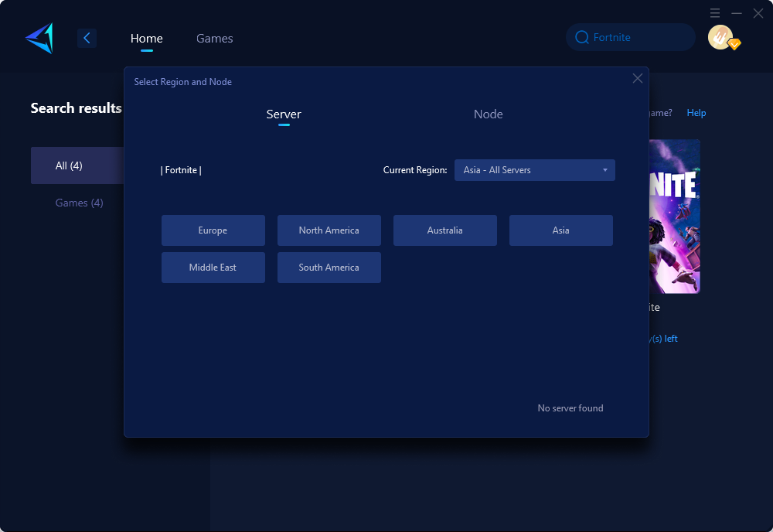773x532 pixels.
Task: Open the Games tab
Action: [214, 39]
